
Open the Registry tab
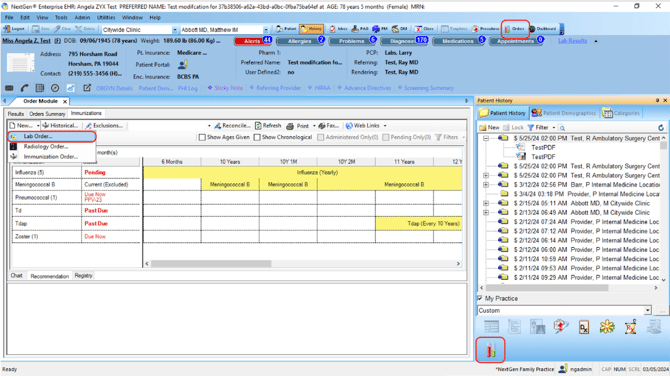[83, 276]
